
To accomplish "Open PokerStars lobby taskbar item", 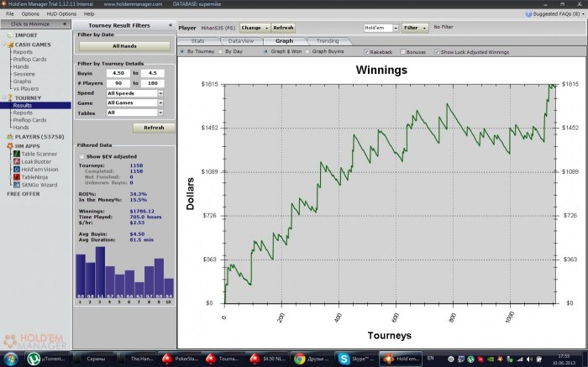I will (x=181, y=359).
